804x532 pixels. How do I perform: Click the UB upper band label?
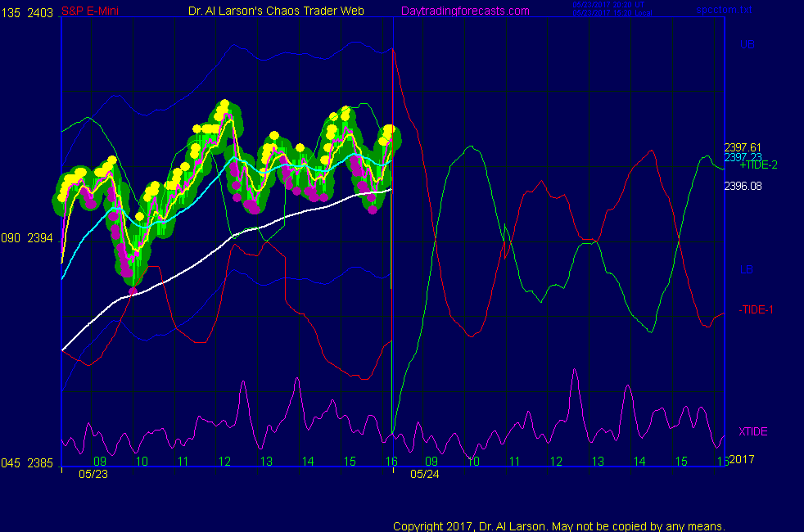[747, 44]
